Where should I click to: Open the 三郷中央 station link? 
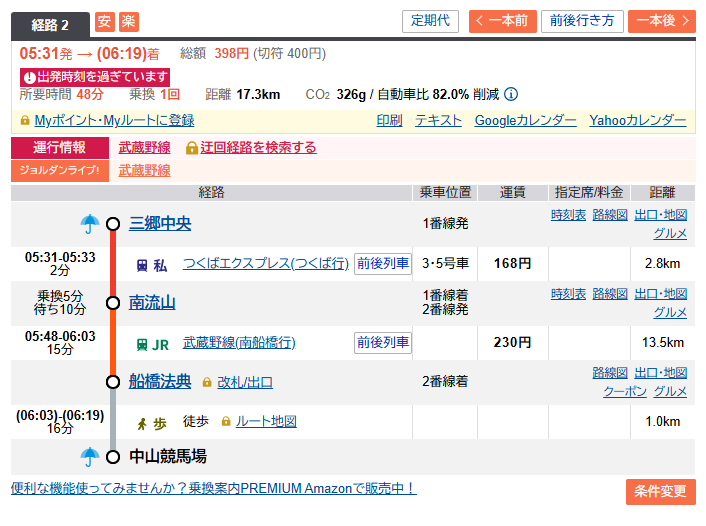(x=160, y=224)
